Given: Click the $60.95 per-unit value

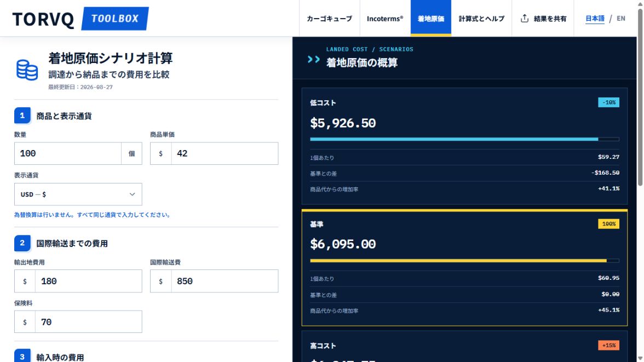Looking at the screenshot, I should pyautogui.click(x=609, y=278).
